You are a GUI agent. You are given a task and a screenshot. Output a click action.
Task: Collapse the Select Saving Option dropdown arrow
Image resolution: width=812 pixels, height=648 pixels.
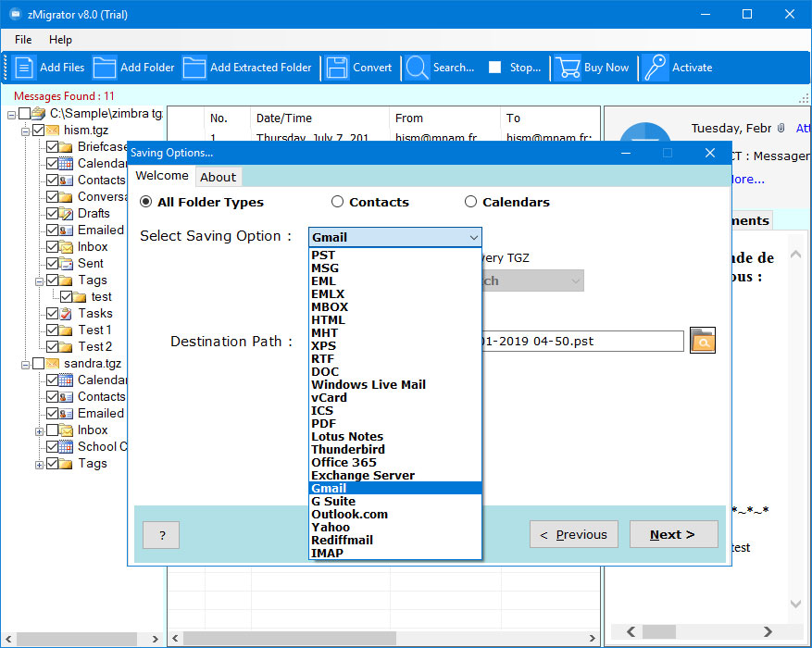[473, 238]
